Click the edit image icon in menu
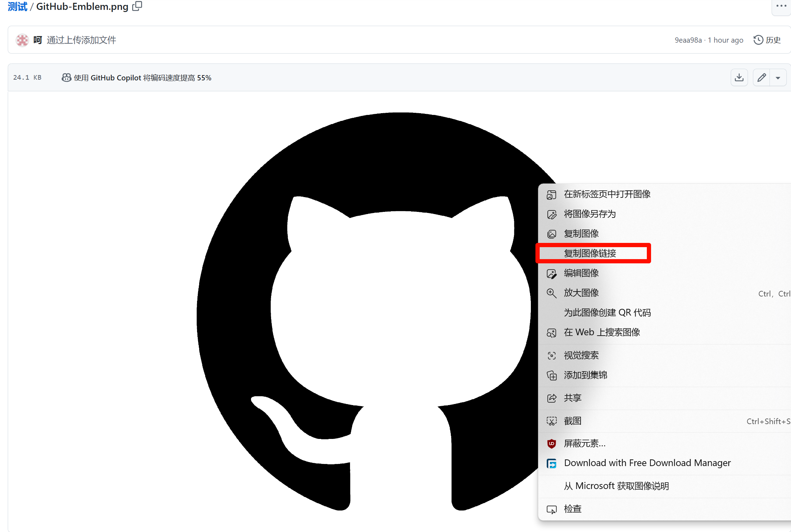The width and height of the screenshot is (791, 532). click(551, 274)
